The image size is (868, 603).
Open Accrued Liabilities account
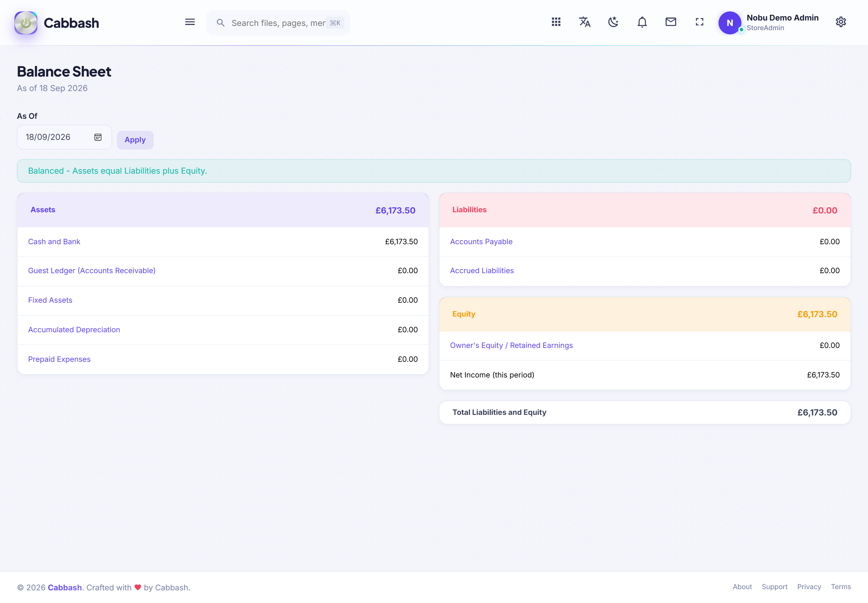point(482,270)
